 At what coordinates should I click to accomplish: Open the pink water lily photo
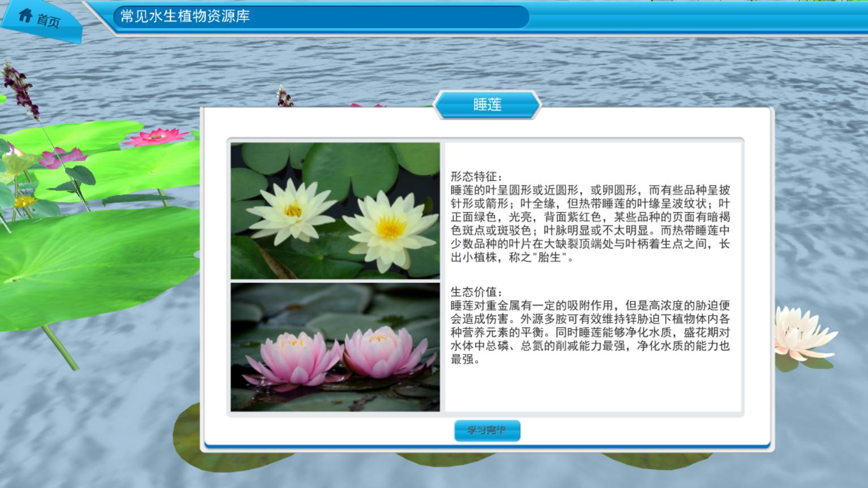[335, 347]
